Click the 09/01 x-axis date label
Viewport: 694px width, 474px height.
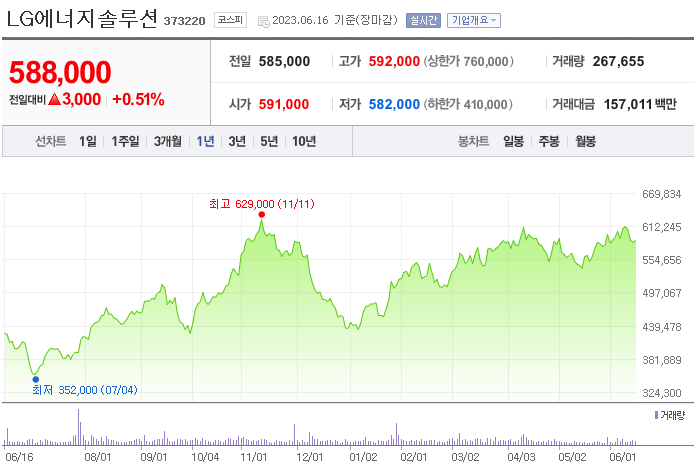[x=154, y=457]
